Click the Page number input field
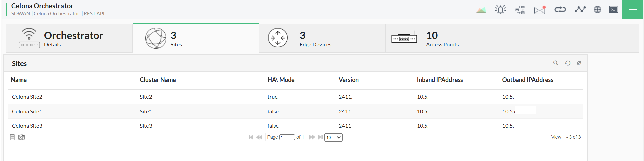This screenshot has height=161, width=644. (287, 137)
